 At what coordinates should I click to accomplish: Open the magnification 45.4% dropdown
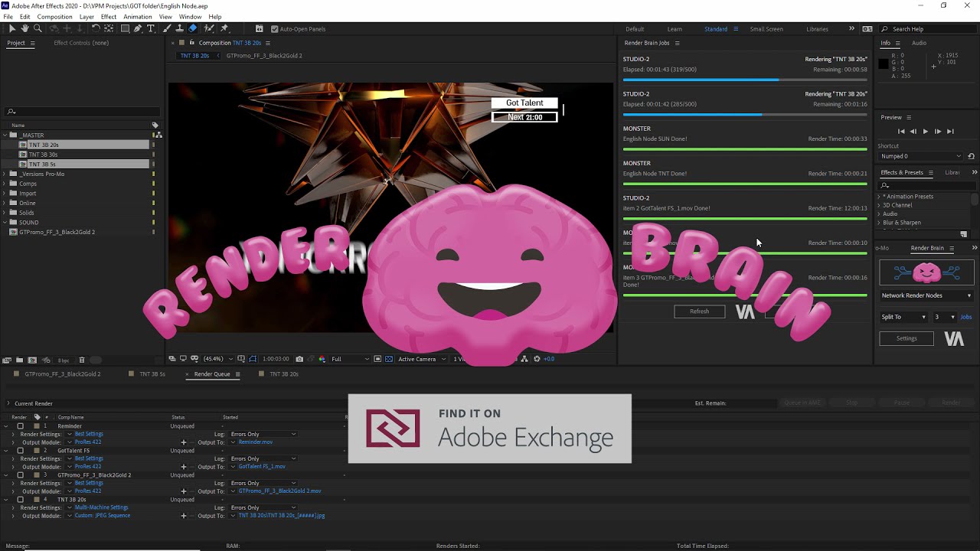coord(217,359)
